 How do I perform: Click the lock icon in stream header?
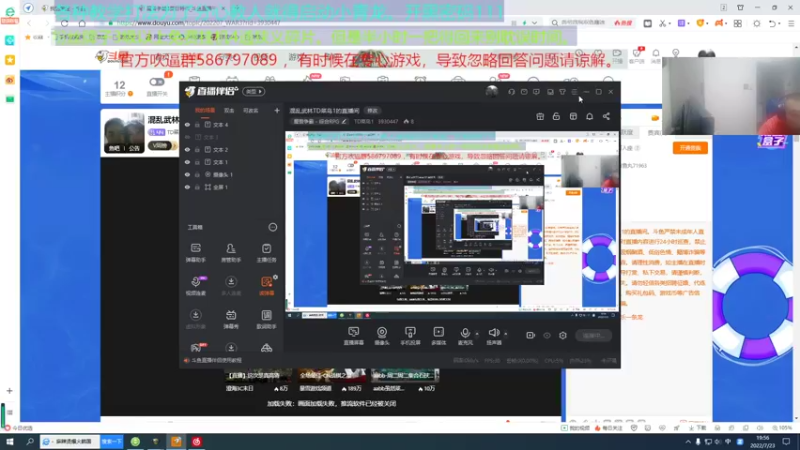coord(556,116)
